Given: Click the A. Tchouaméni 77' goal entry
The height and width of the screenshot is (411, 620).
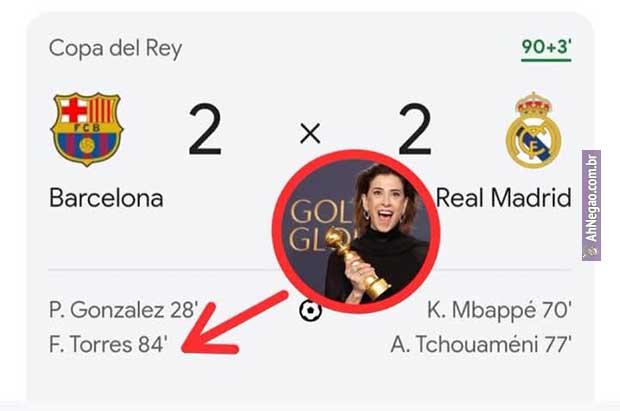Looking at the screenshot, I should pyautogui.click(x=481, y=345).
